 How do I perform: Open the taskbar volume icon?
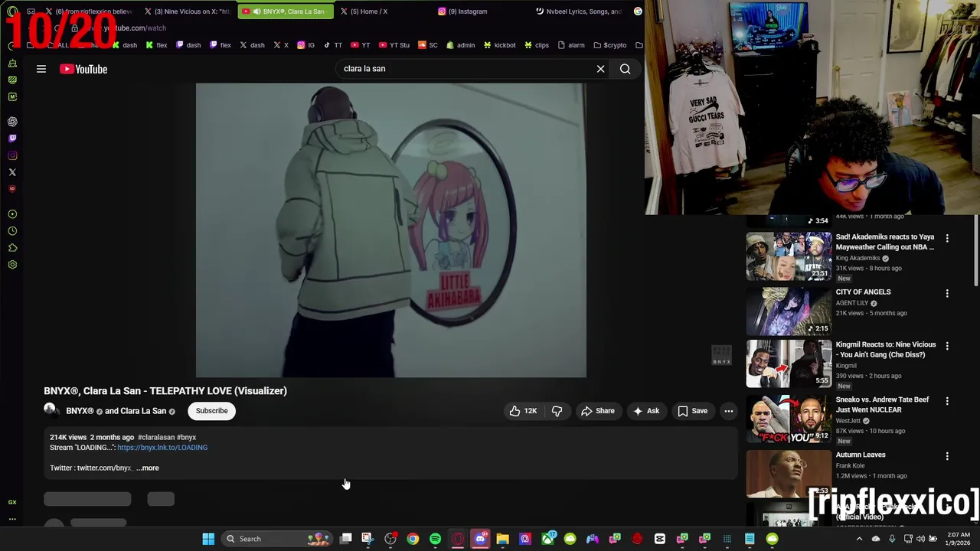coord(920,539)
